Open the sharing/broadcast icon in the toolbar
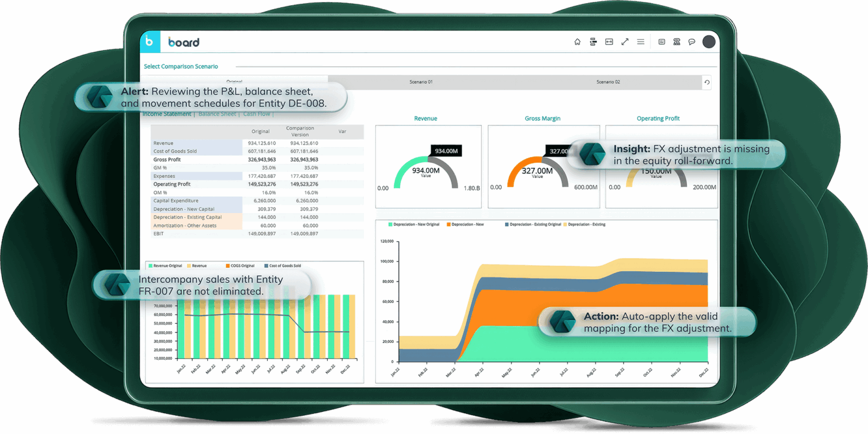Viewport: 868px width, 434px height. (676, 41)
